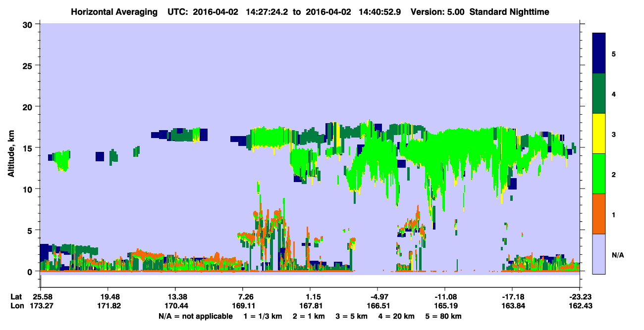Click the altitude tick label 30
The height and width of the screenshot is (330, 644).
pos(29,24)
